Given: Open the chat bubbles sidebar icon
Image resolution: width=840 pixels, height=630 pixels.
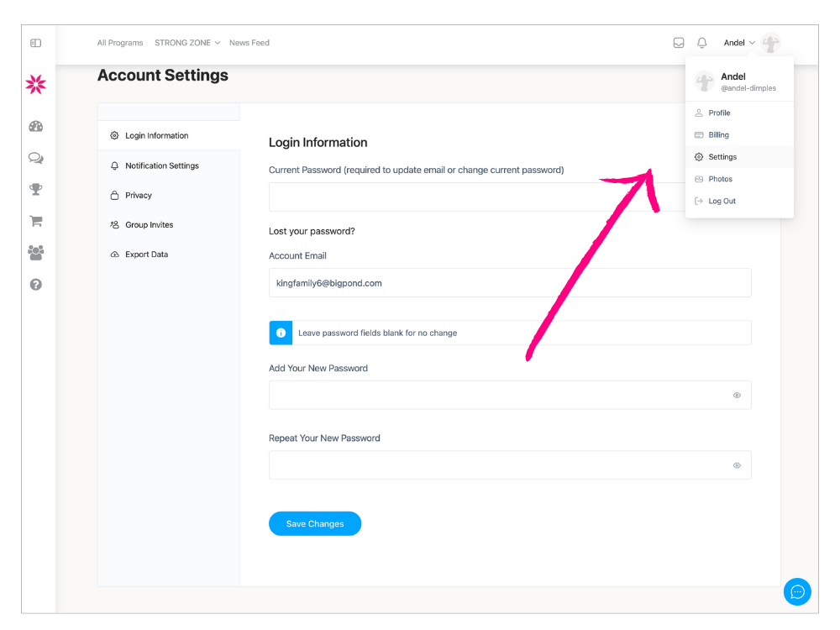Looking at the screenshot, I should coord(35,158).
